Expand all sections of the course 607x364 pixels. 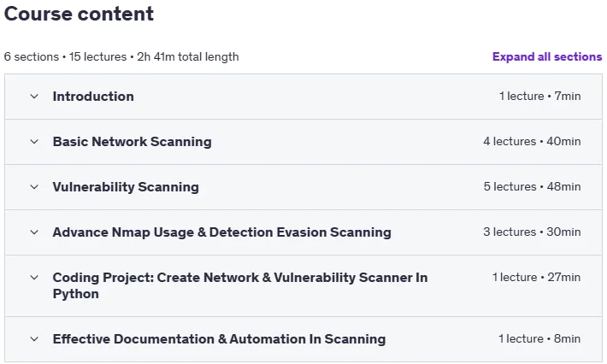[547, 57]
